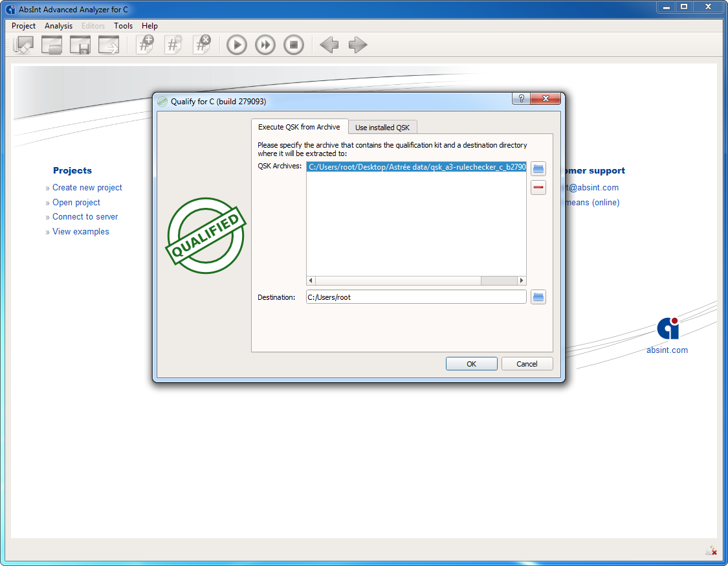Image resolution: width=728 pixels, height=566 pixels.
Task: Open the Help menu
Action: click(x=149, y=26)
